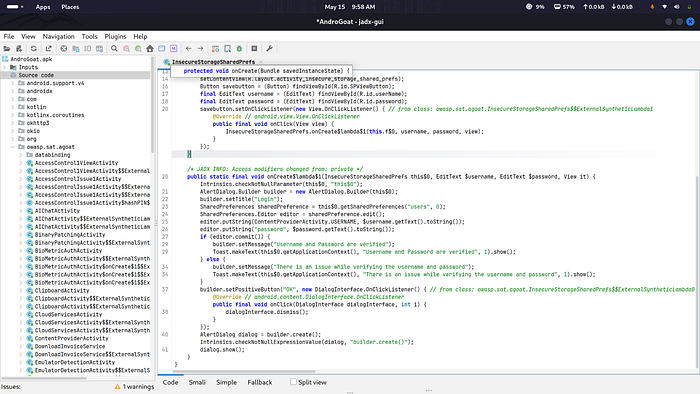Open the File menu
Screen dimensions: 700x394
click(9, 37)
